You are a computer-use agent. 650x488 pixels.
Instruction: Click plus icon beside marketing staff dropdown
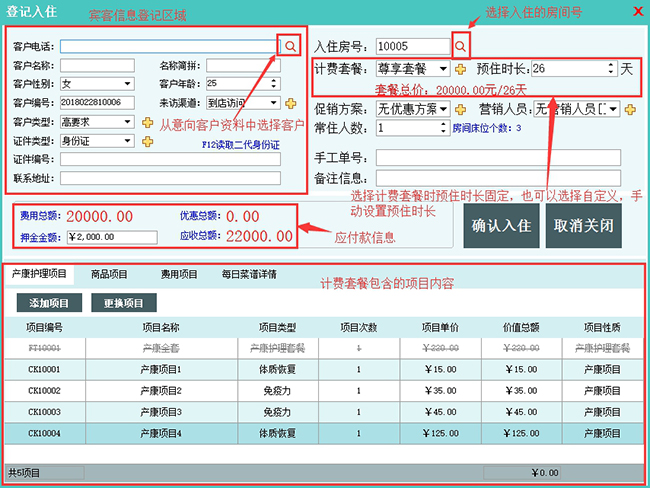[x=631, y=108]
